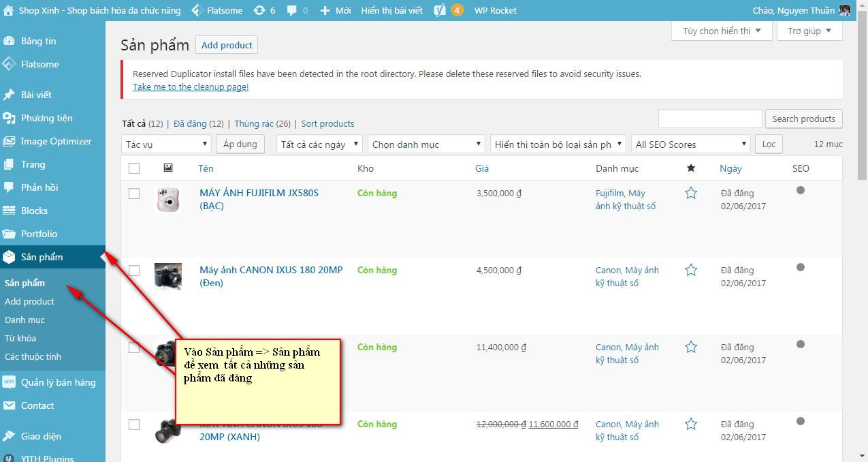
Task: Click the site home icon in admin bar
Action: click(7, 10)
